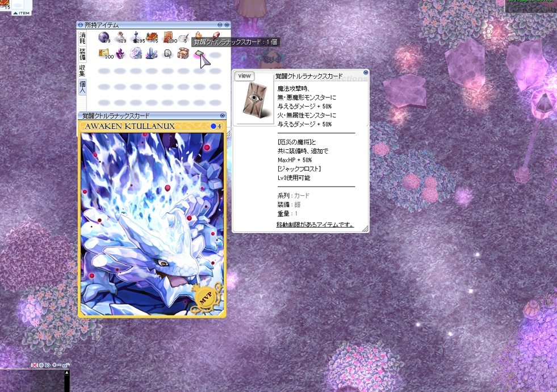Select the blue crystal cluster item
The height and width of the screenshot is (392, 557).
tap(152, 53)
